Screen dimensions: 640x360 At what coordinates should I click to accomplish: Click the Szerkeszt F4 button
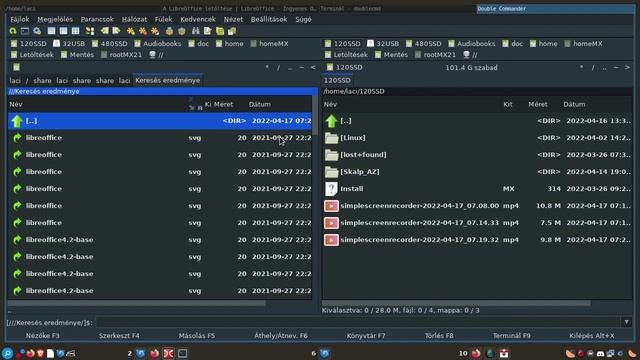[x=119, y=336]
